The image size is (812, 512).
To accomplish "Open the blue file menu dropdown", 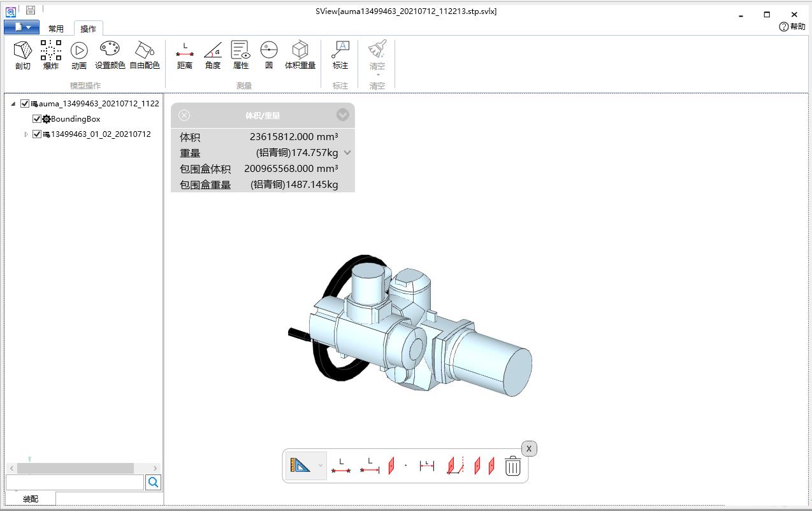I will [x=21, y=27].
